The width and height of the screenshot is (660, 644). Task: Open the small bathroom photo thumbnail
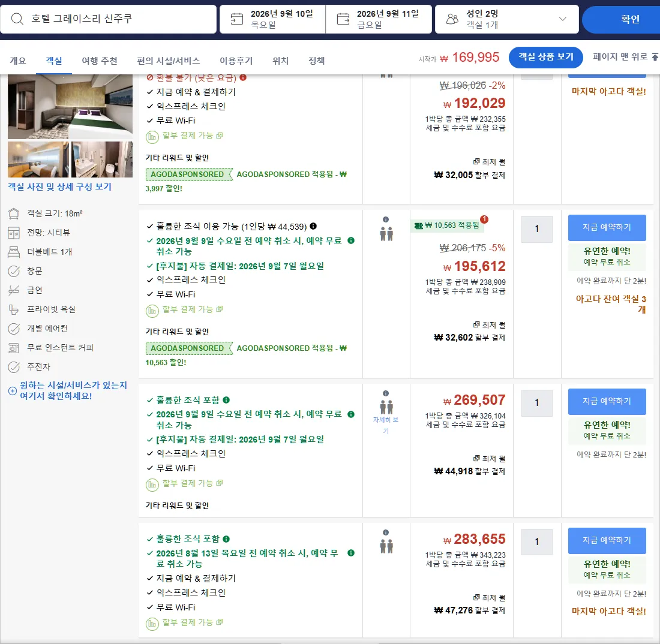click(102, 160)
